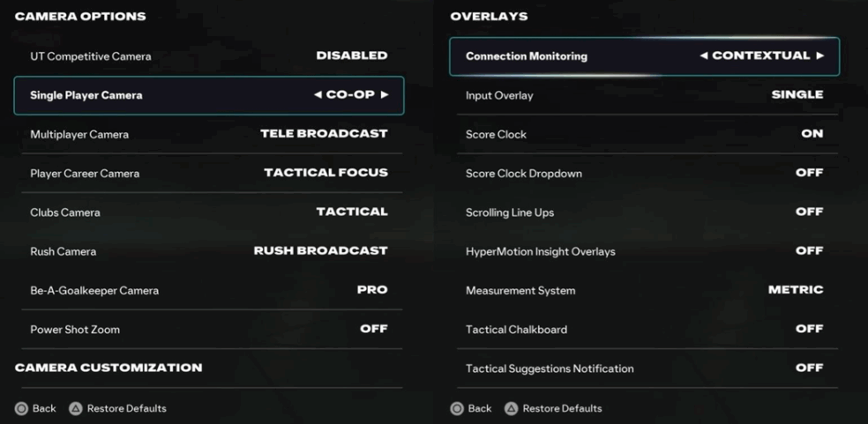
Task: Toggle Score Clock ON setting
Action: click(x=812, y=134)
